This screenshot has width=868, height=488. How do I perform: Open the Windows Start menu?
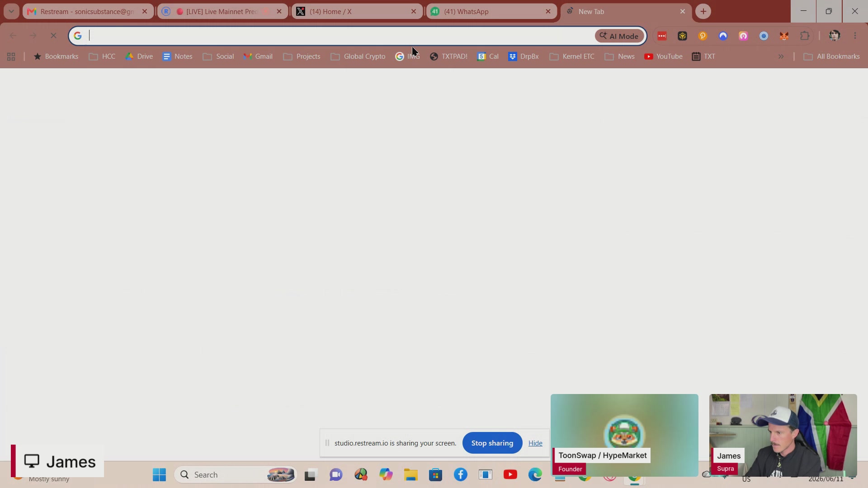pyautogui.click(x=159, y=475)
